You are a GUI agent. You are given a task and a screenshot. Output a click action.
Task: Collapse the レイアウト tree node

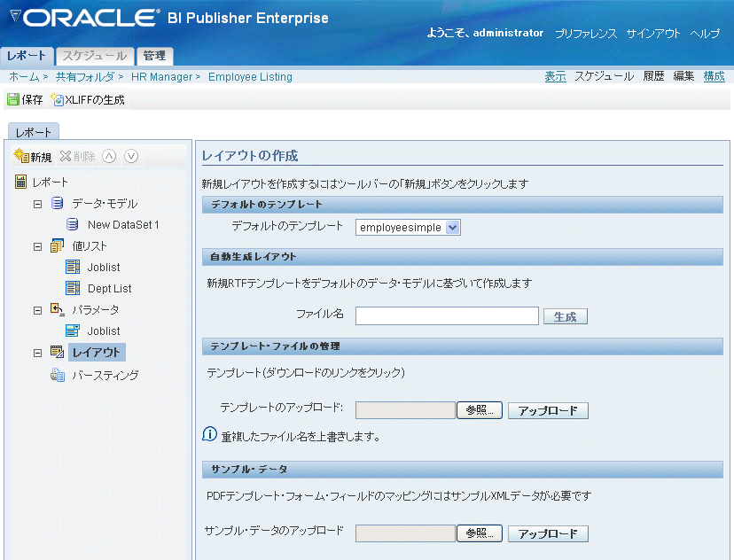pos(37,354)
